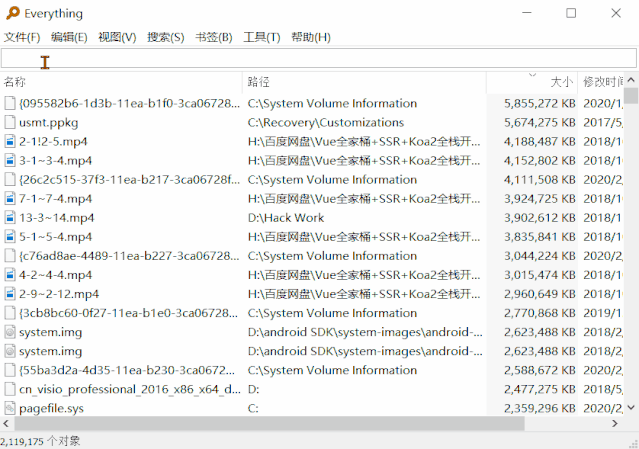Select file name 5-1~5-4.mp4
639x449 pixels.
[x=55, y=237]
